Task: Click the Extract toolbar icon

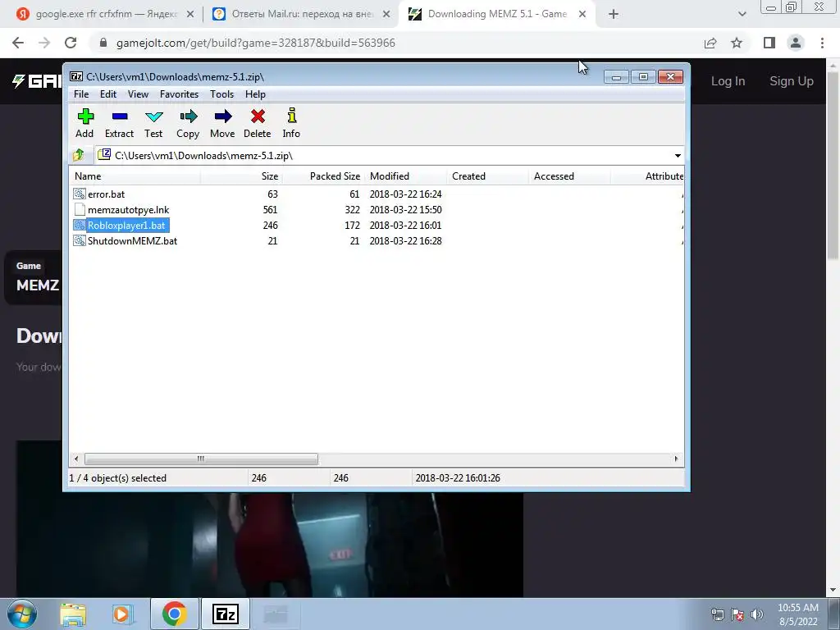Action: tap(119, 123)
